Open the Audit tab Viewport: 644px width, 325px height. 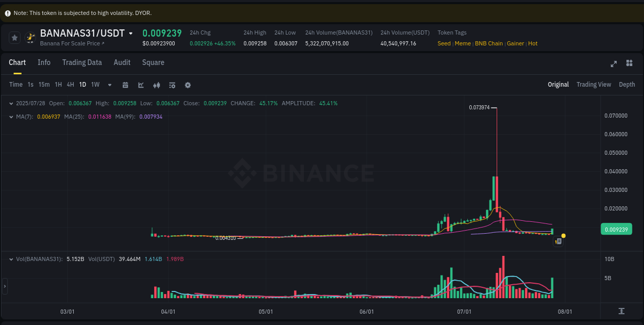click(122, 62)
